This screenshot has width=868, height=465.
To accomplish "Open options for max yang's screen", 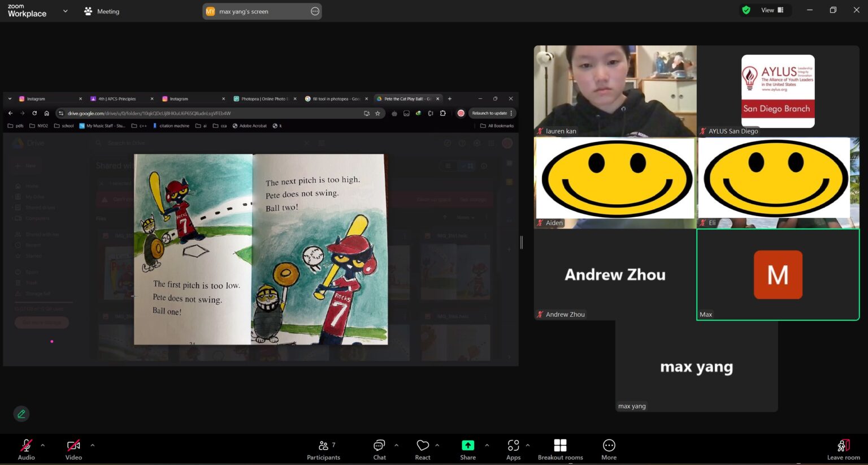I will pyautogui.click(x=315, y=11).
